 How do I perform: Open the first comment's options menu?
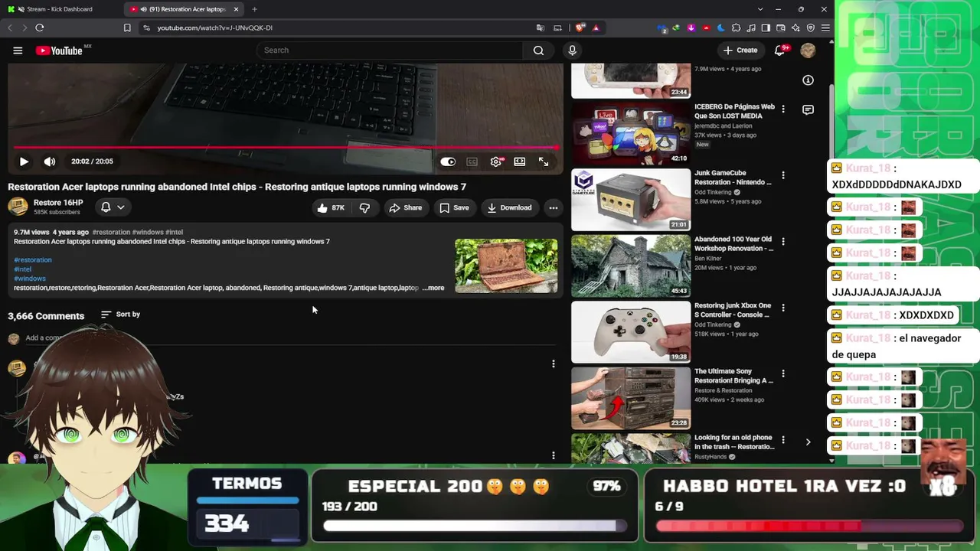pyautogui.click(x=553, y=364)
